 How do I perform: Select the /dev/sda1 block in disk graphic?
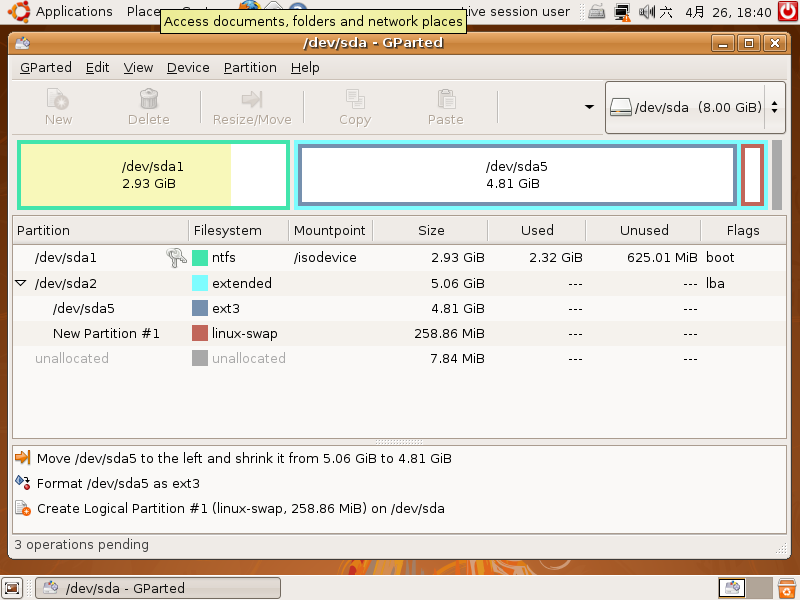click(x=154, y=175)
